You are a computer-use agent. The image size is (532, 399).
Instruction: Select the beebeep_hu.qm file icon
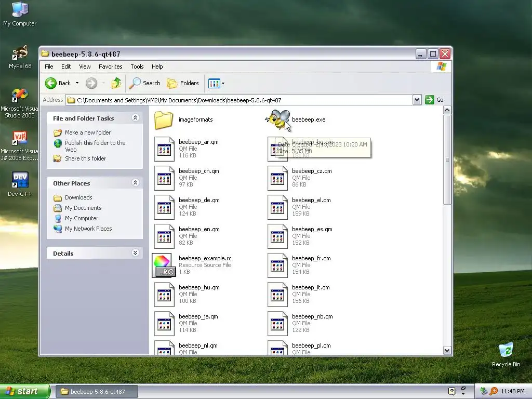pyautogui.click(x=164, y=295)
